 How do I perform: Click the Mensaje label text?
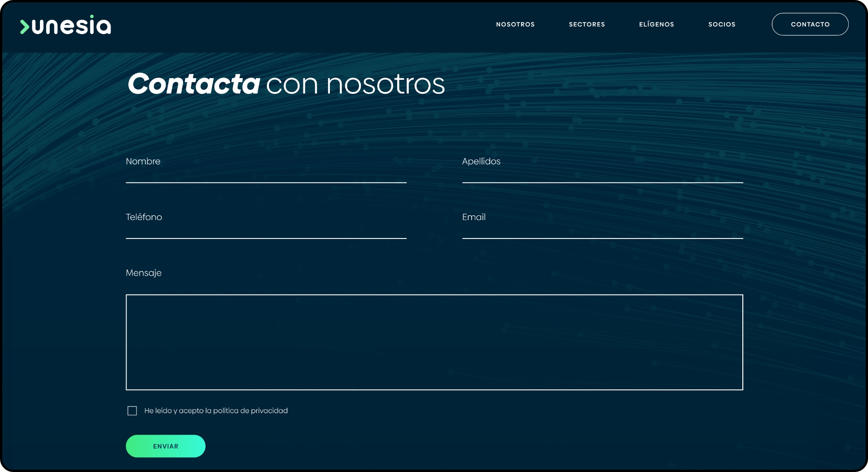144,273
